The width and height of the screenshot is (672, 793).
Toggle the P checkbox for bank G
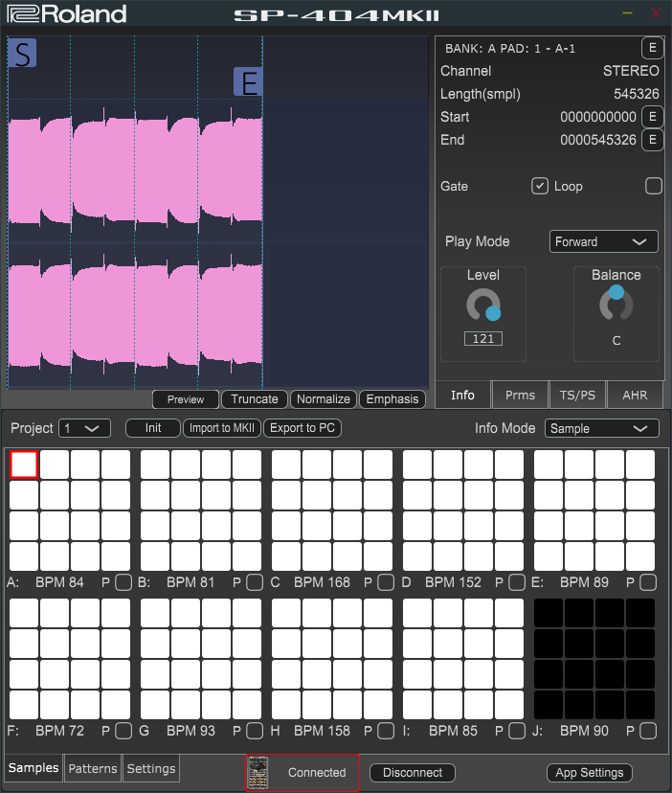(x=255, y=731)
